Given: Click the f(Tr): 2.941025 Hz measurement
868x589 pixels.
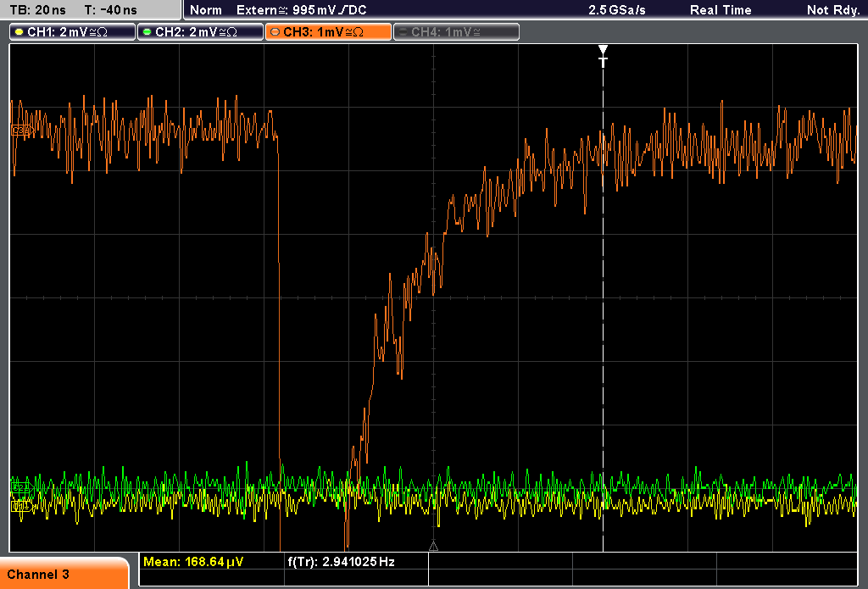Looking at the screenshot, I should (341, 562).
